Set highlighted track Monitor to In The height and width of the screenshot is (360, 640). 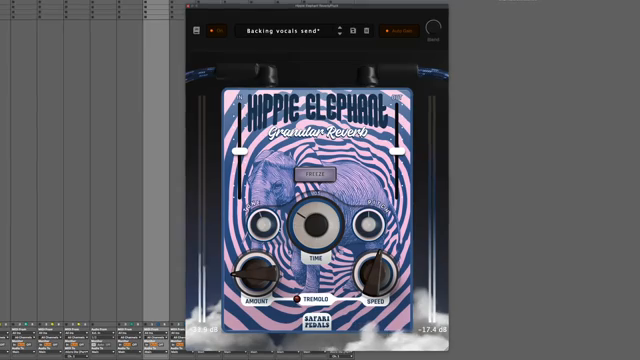[146, 344]
